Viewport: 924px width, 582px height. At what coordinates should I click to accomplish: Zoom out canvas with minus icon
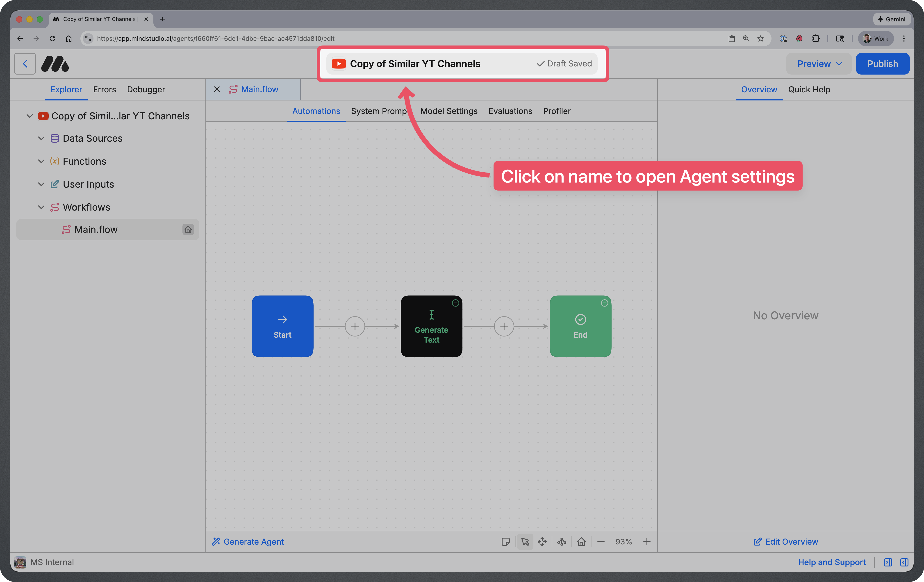click(601, 542)
